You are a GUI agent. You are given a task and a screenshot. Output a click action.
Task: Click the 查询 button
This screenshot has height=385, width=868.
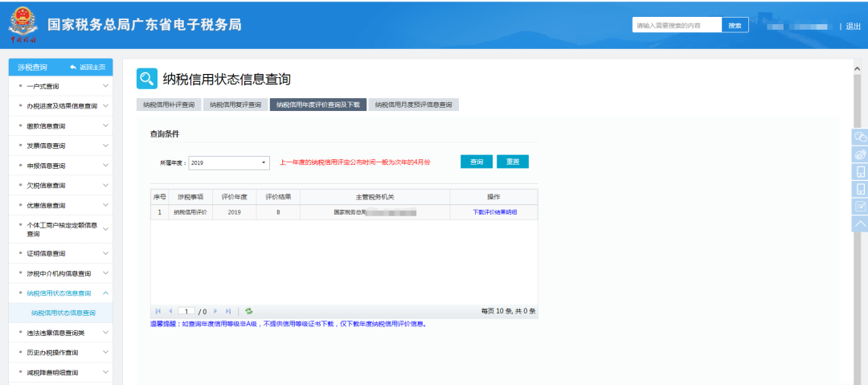point(477,162)
